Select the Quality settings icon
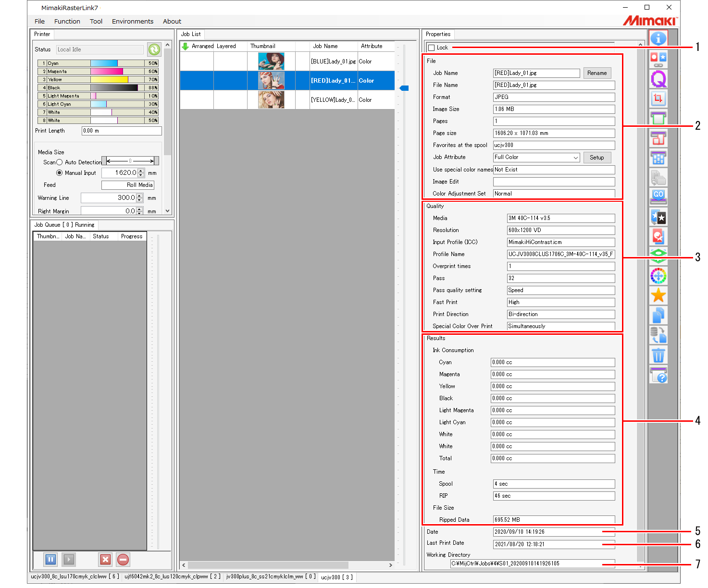 pos(658,79)
